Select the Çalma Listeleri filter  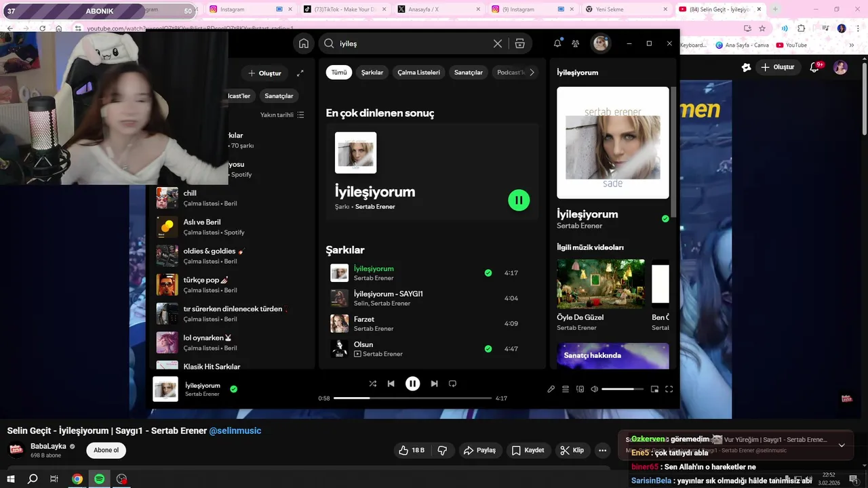click(418, 73)
